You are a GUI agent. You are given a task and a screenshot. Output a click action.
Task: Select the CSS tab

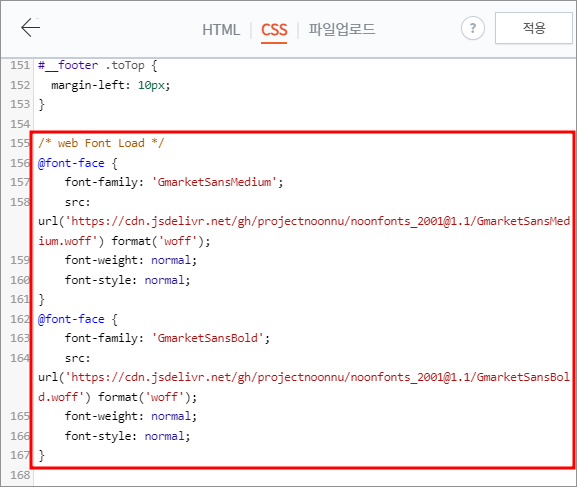pyautogui.click(x=274, y=30)
